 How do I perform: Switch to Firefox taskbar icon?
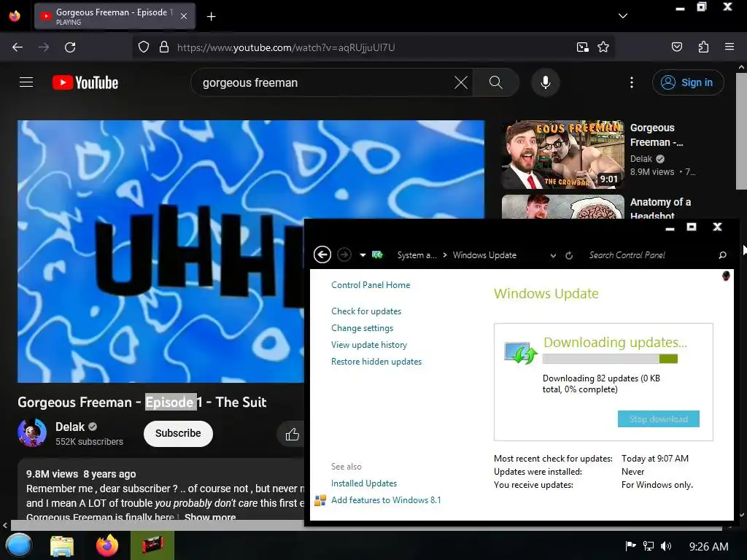point(107,545)
